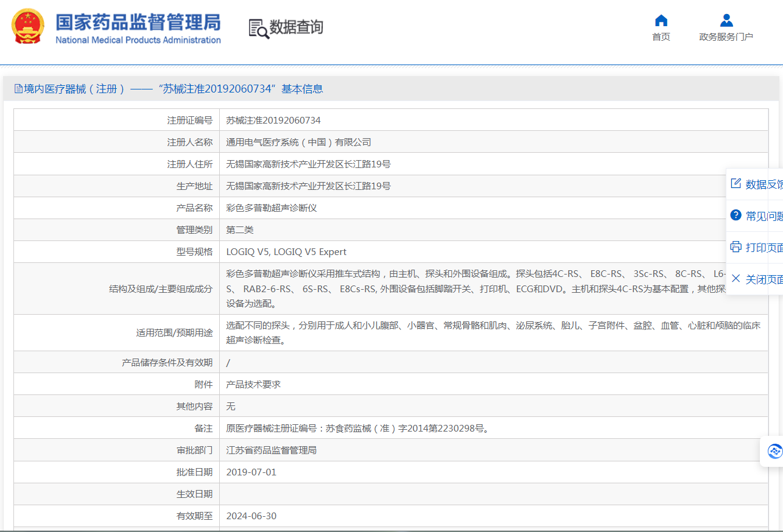Click 国家药品监督管理局 title text

138,21
